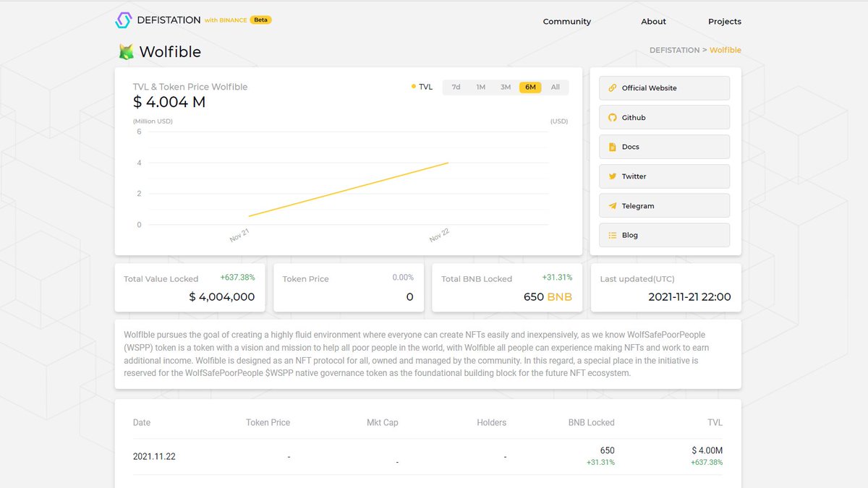Open the Docs button
Viewport: 868px width, 488px height.
pos(664,147)
